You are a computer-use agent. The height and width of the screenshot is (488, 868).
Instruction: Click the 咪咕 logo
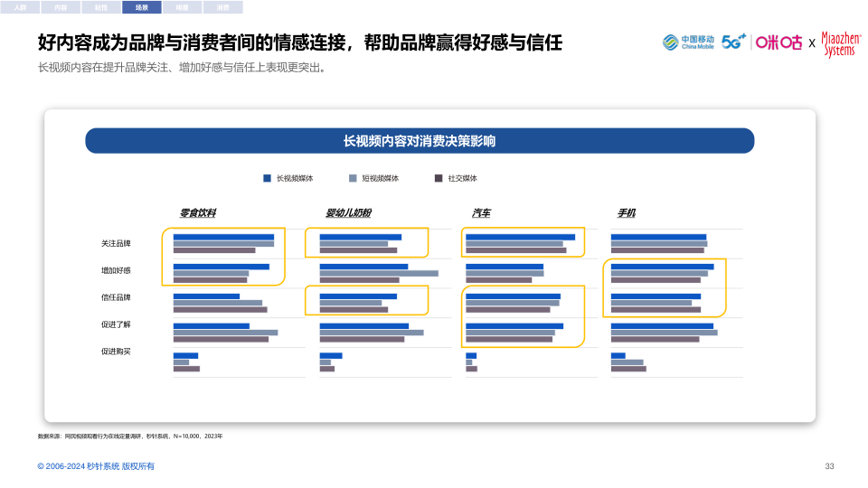point(778,42)
